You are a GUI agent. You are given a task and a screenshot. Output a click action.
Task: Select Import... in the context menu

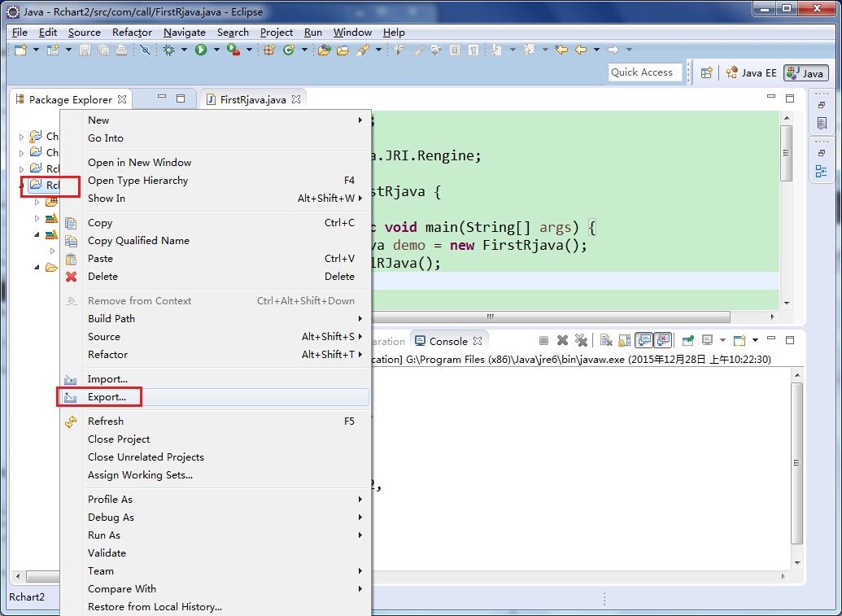tap(214, 379)
